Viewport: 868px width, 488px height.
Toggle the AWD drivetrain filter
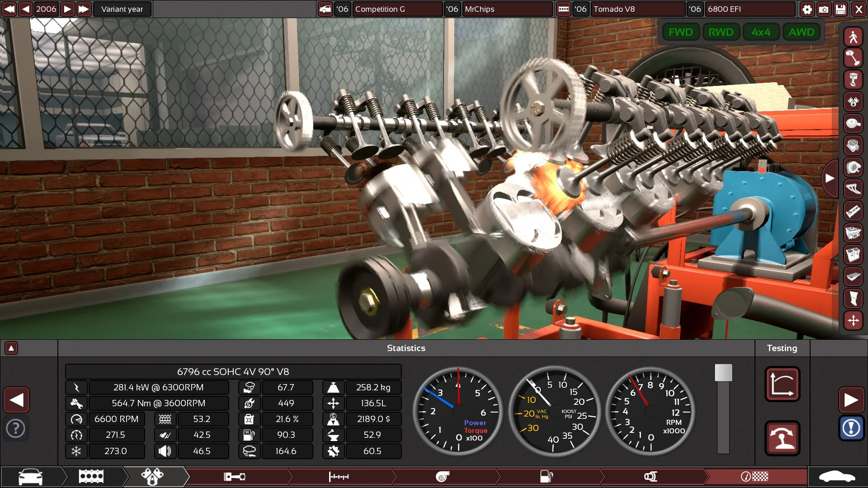pyautogui.click(x=801, y=32)
